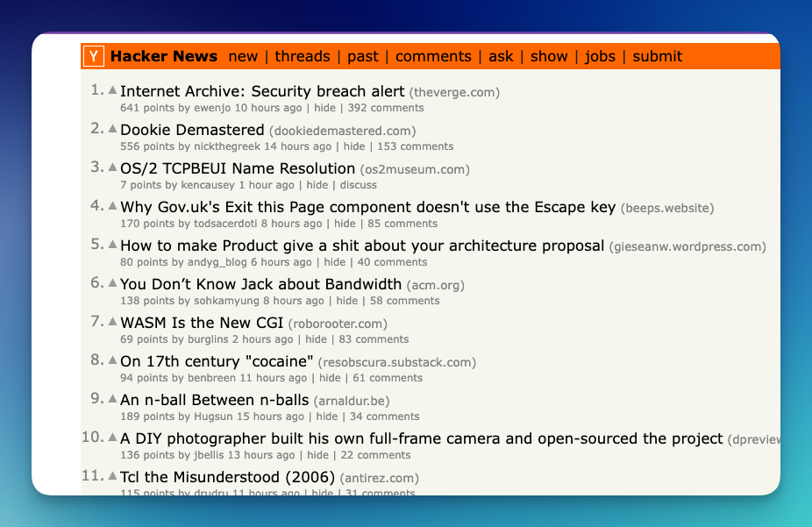812x527 pixels.
Task: Open the comments page
Action: coord(433,56)
